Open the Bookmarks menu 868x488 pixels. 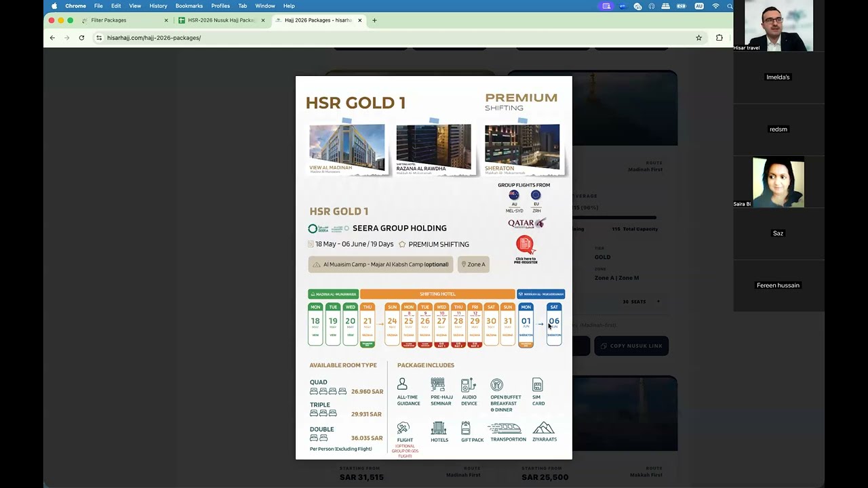(189, 6)
